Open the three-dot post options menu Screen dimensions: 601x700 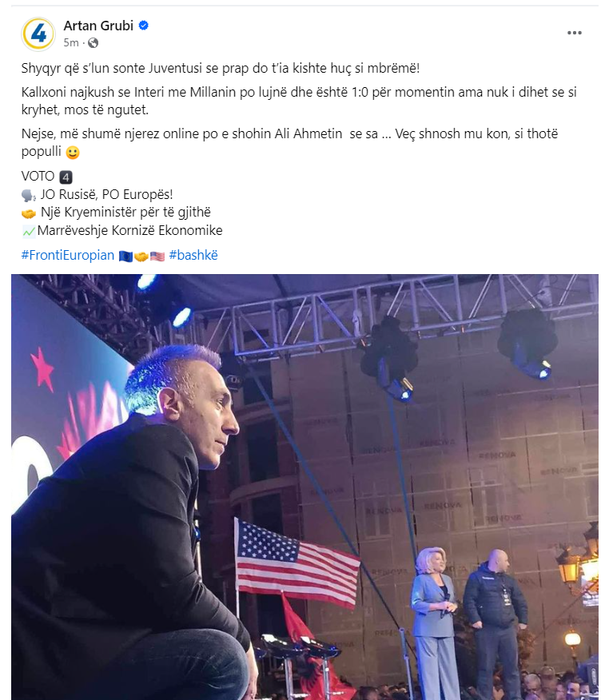click(x=574, y=33)
